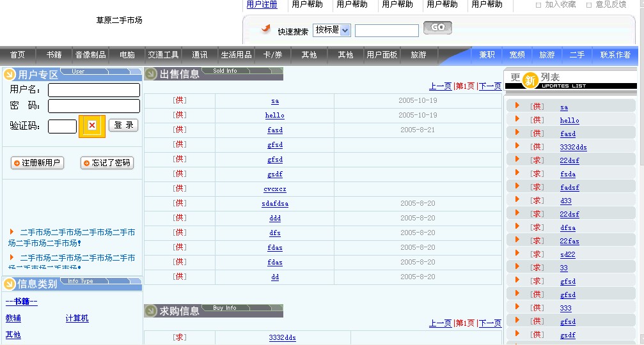
Task: Focus the 密码 input field
Action: [94, 106]
